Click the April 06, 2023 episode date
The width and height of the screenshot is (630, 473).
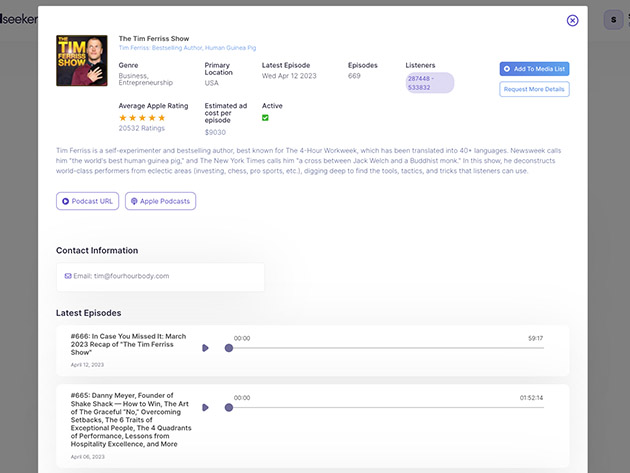pos(88,457)
